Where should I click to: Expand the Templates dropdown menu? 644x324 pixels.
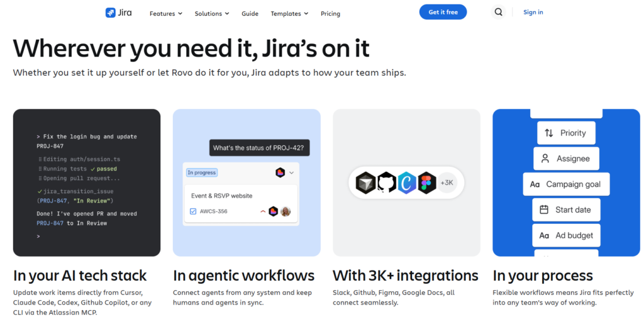point(289,14)
